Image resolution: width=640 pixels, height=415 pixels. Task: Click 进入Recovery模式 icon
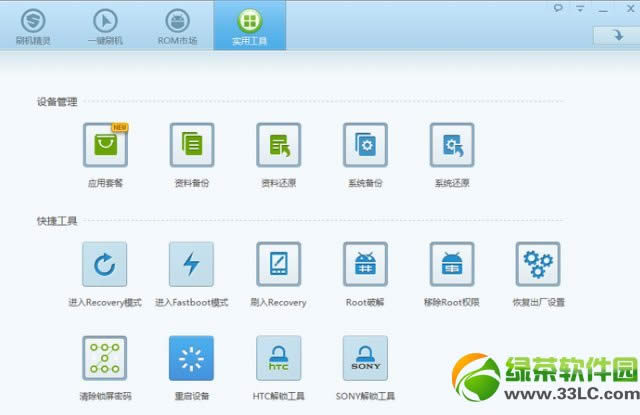[105, 265]
